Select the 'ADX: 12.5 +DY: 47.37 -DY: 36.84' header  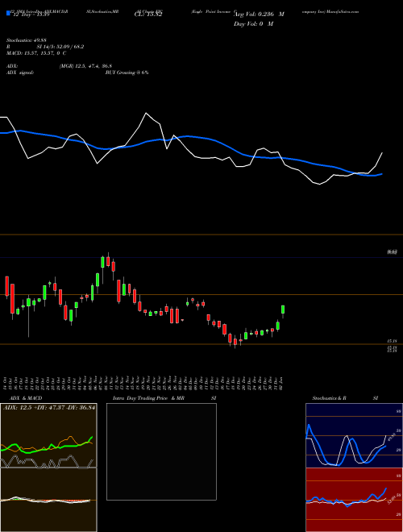click(49, 407)
